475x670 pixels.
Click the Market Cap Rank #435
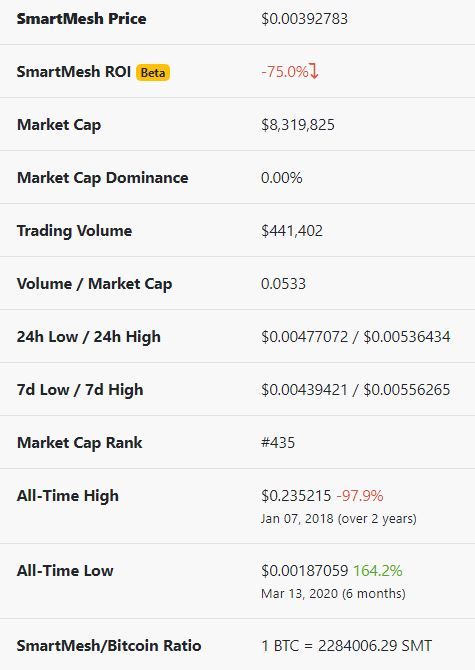[278, 443]
